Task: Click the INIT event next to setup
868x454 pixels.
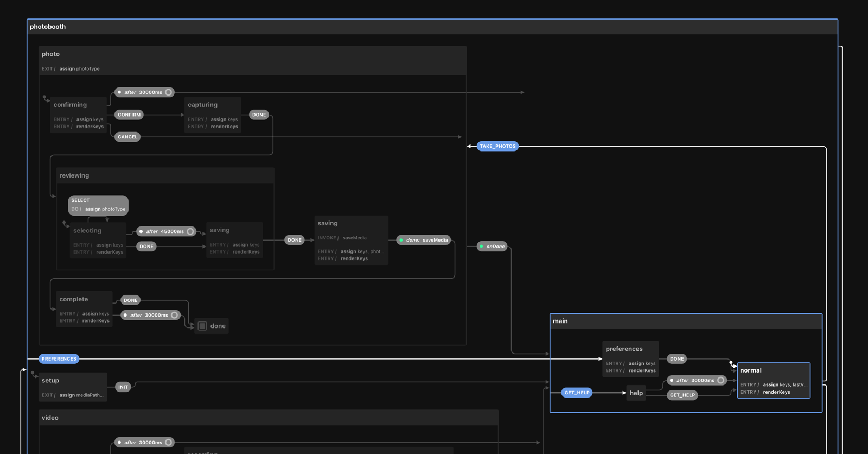Action: pos(123,387)
